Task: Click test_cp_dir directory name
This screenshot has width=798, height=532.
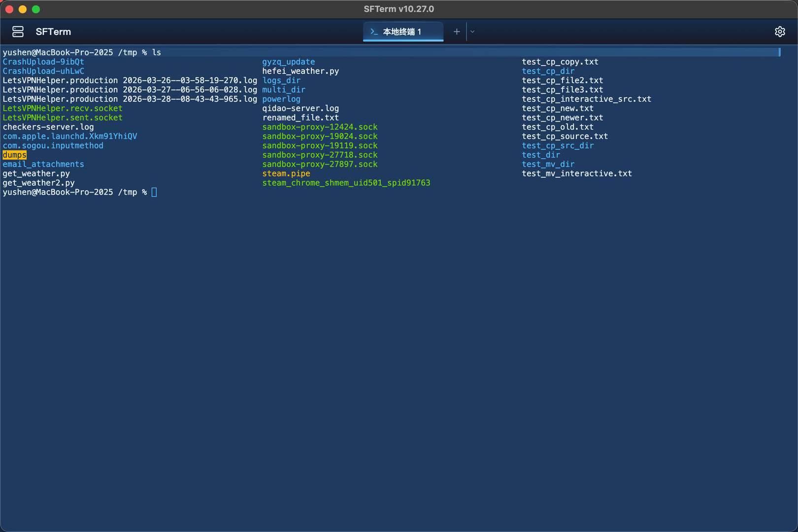Action: [548, 71]
